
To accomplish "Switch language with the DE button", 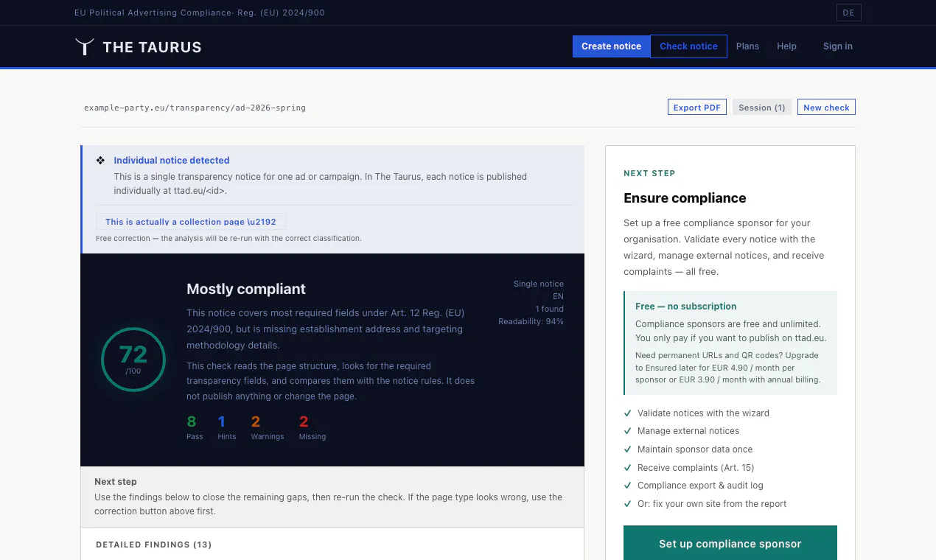I will [x=848, y=13].
